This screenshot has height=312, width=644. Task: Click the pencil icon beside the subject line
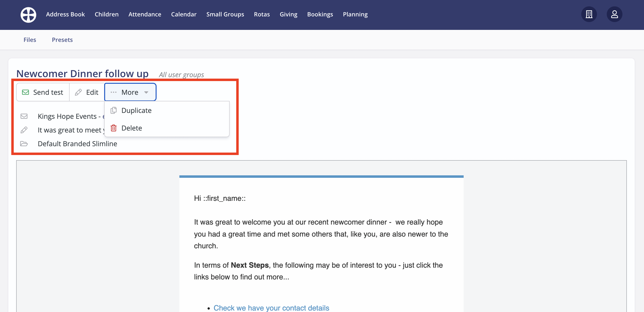pos(24,130)
